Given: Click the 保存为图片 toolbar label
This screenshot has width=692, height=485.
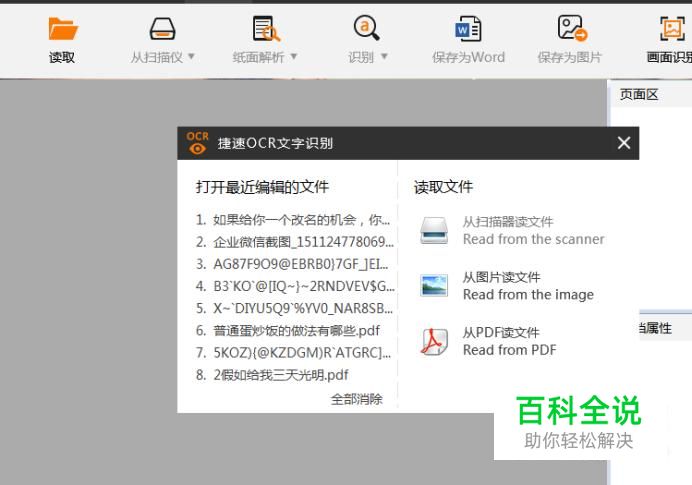Looking at the screenshot, I should [569, 57].
